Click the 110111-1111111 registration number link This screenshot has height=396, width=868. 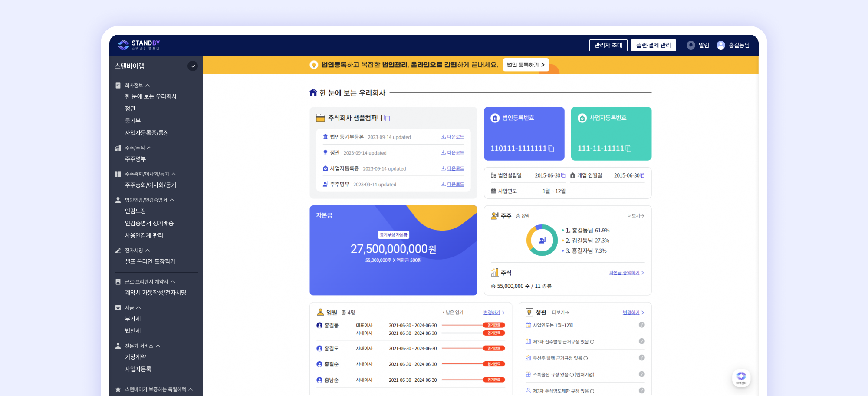[x=519, y=148]
